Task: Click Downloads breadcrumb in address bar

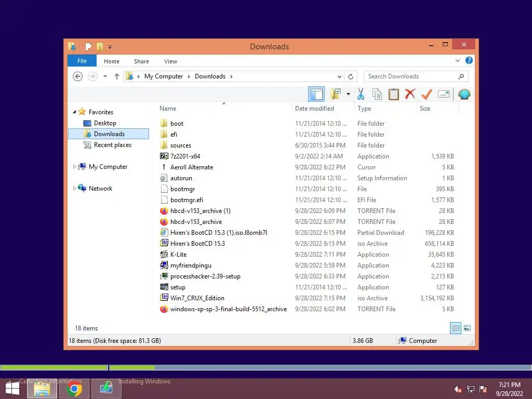Action: (210, 76)
